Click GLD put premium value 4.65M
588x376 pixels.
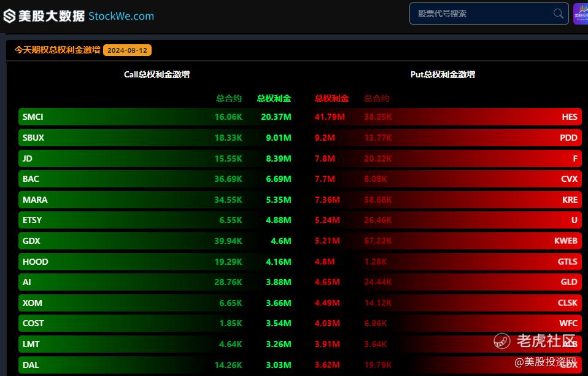pos(327,282)
